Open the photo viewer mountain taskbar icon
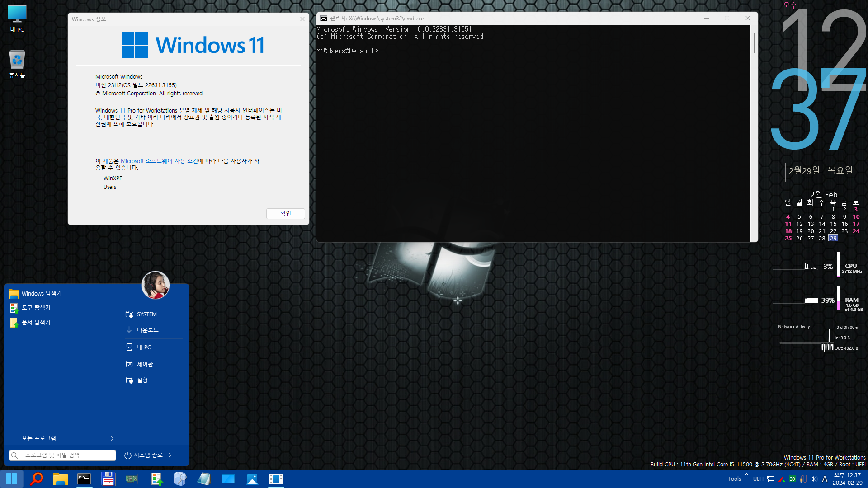The image size is (868, 488). click(x=252, y=479)
